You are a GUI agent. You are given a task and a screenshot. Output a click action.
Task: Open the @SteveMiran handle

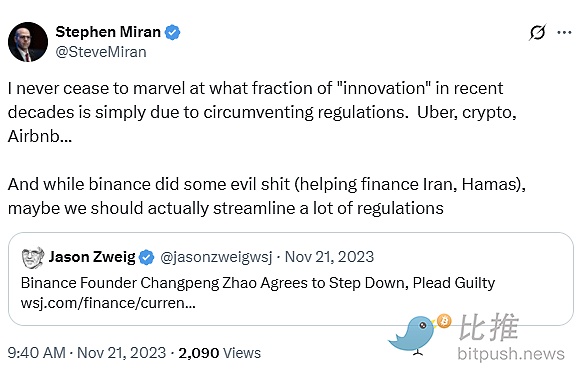coord(101,52)
